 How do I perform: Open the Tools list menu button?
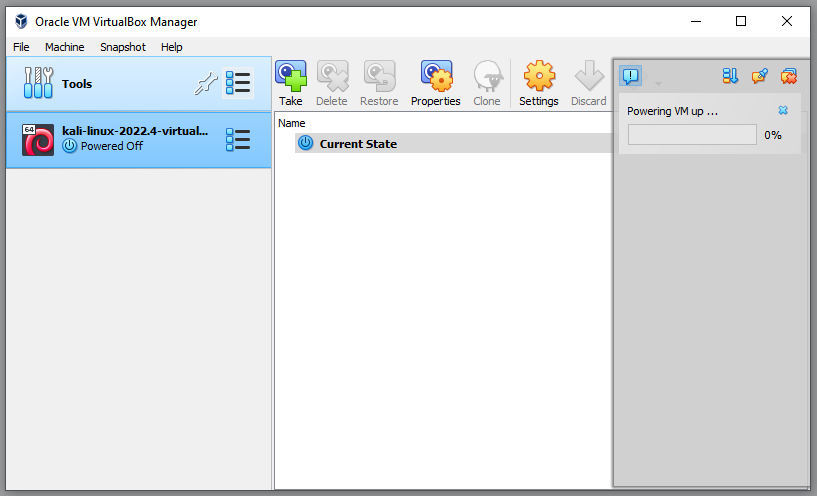(238, 85)
